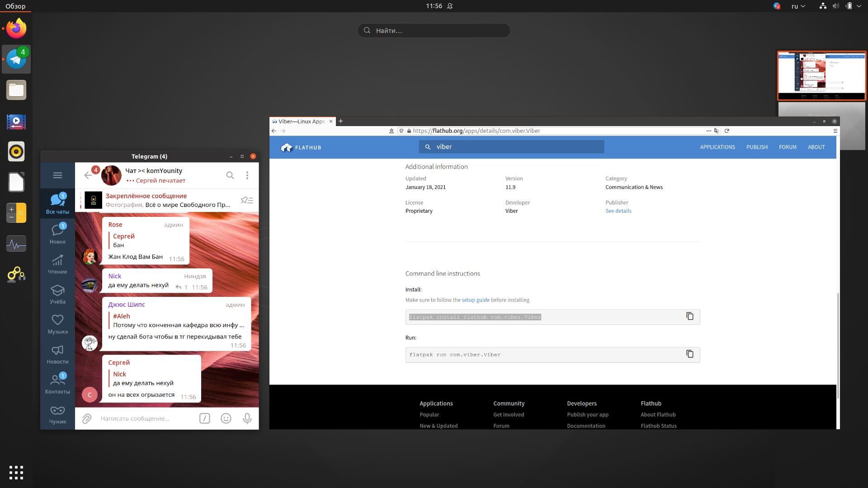Click the Flathub logo
Screen dimensions: 868x488
pyautogui.click(x=301, y=147)
